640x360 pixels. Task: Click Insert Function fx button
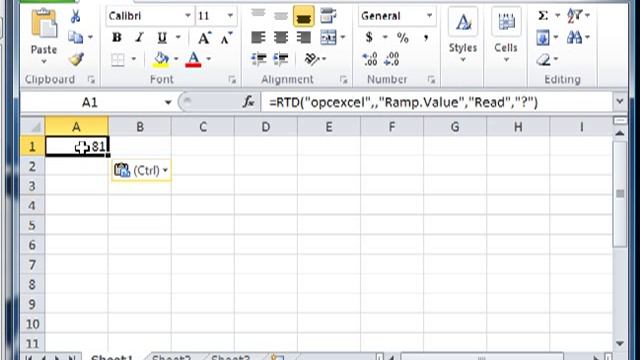(x=248, y=102)
